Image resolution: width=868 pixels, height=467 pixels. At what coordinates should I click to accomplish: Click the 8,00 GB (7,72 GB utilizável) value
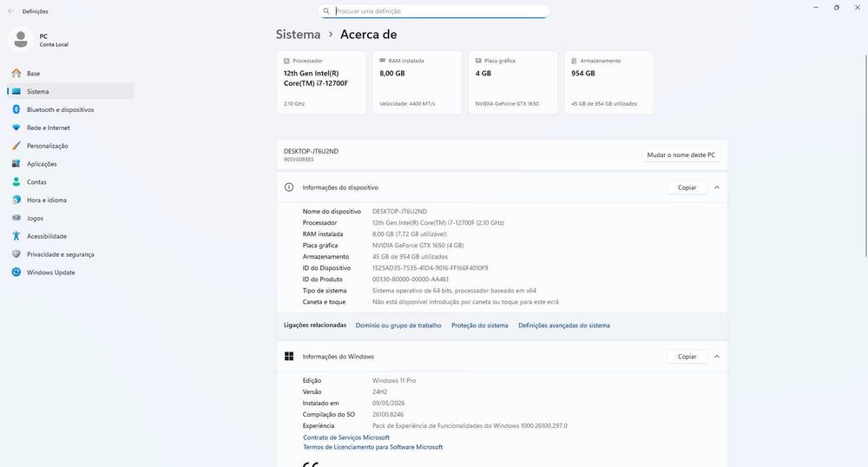[409, 234]
